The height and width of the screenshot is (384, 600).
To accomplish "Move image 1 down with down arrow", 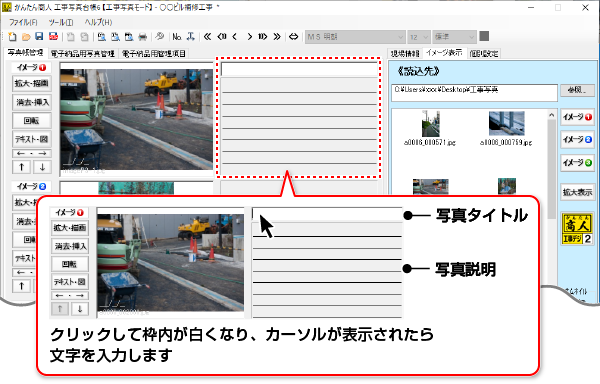I will point(42,167).
